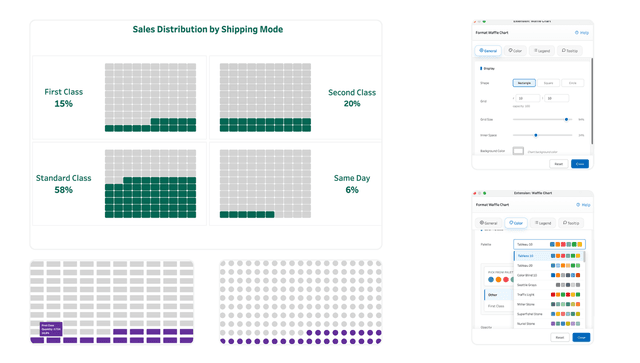Click Reset in the upper General dialog
Viewport: 640px width, 363px height.
558,164
